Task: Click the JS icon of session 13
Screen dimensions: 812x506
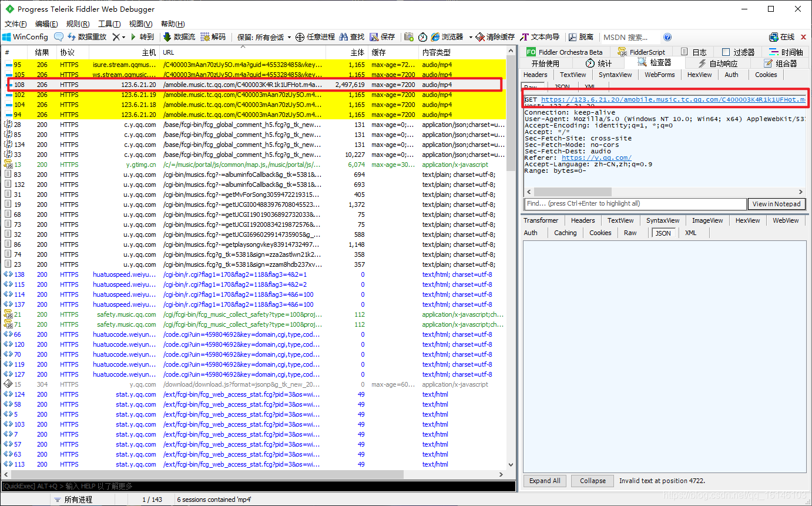Action: 8,165
